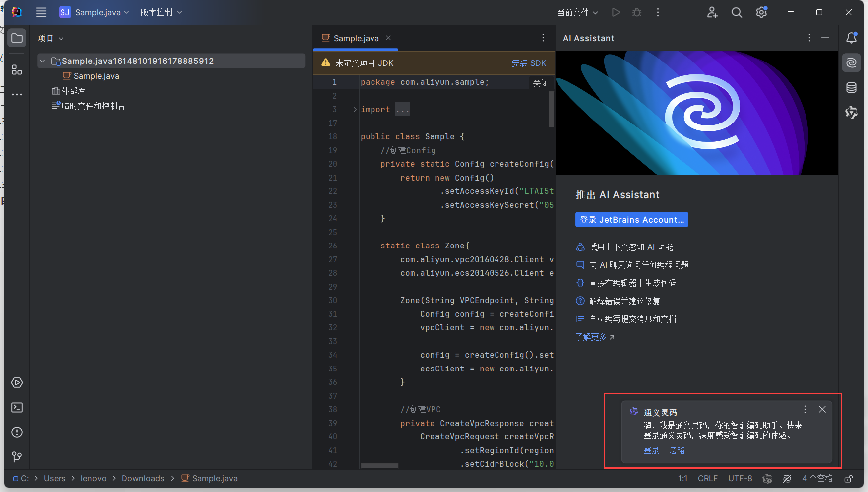The width and height of the screenshot is (868, 492).
Task: Click the Debug bug icon
Action: (637, 12)
